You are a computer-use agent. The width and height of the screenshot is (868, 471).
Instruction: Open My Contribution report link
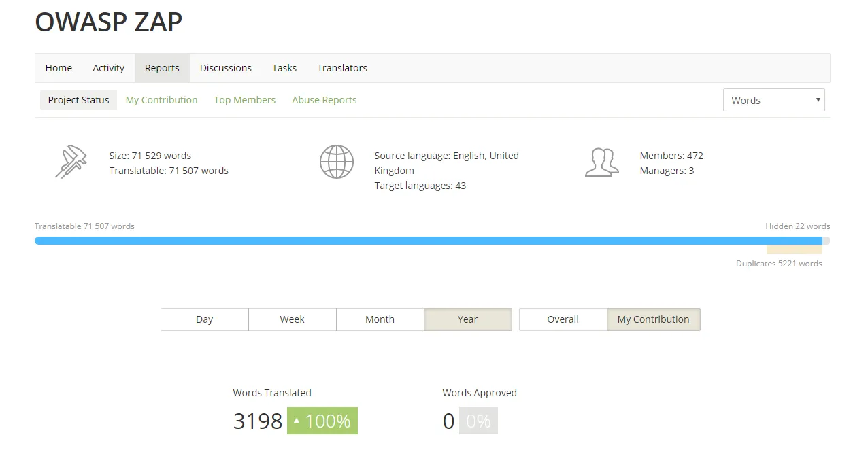click(x=161, y=100)
